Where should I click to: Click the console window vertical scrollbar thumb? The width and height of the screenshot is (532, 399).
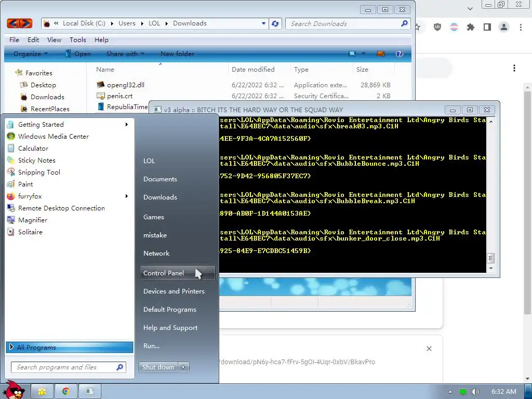[x=490, y=258]
